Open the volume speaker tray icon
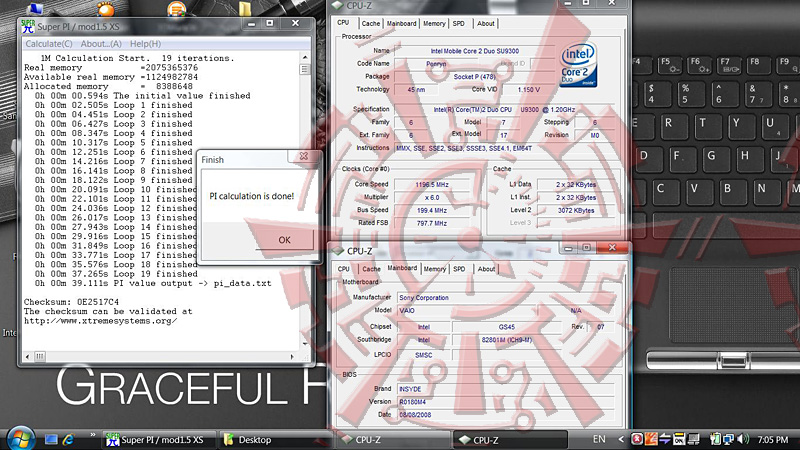The width and height of the screenshot is (800, 450). pyautogui.click(x=743, y=439)
